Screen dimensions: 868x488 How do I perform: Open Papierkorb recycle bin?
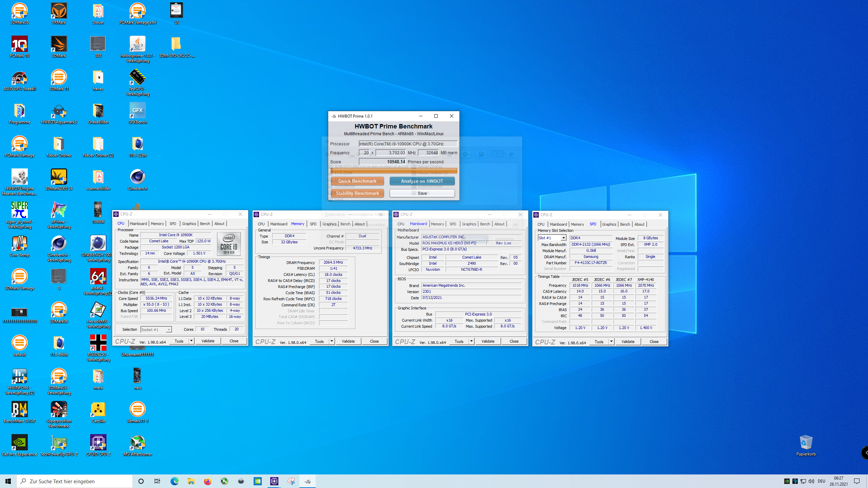[806, 445]
